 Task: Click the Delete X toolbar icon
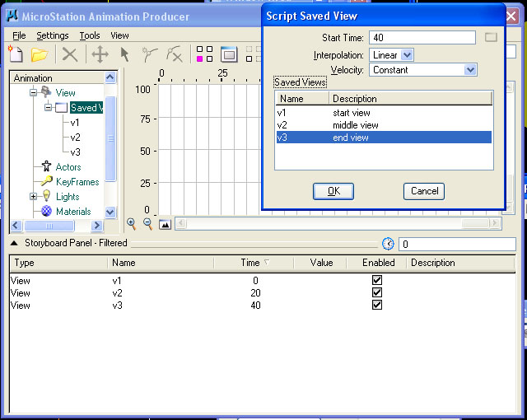(70, 54)
